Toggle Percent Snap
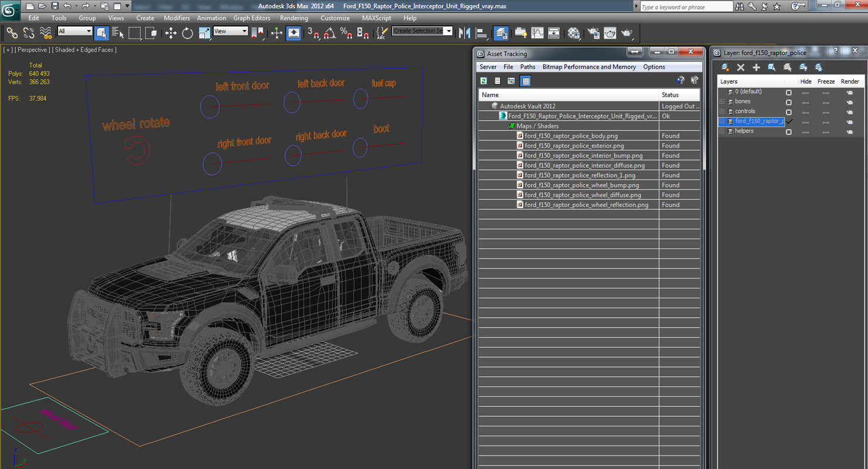Viewport: 868px width, 469px height. (x=346, y=33)
